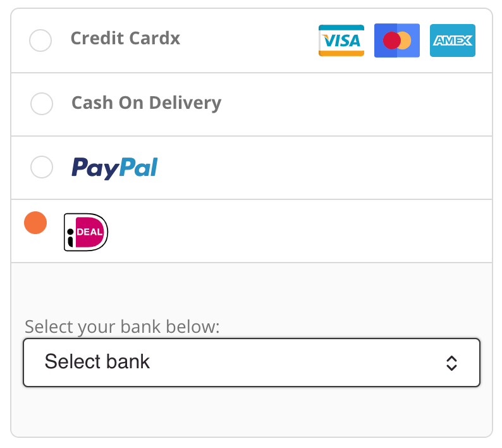Open the Select bank dropdown
502x448 pixels.
pos(251,363)
